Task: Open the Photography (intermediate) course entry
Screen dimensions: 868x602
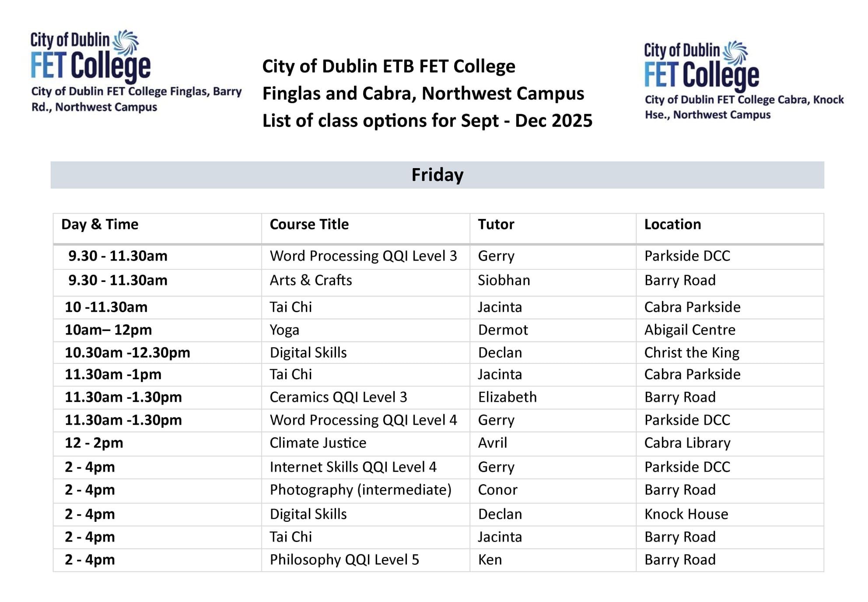Action: pyautogui.click(x=360, y=490)
